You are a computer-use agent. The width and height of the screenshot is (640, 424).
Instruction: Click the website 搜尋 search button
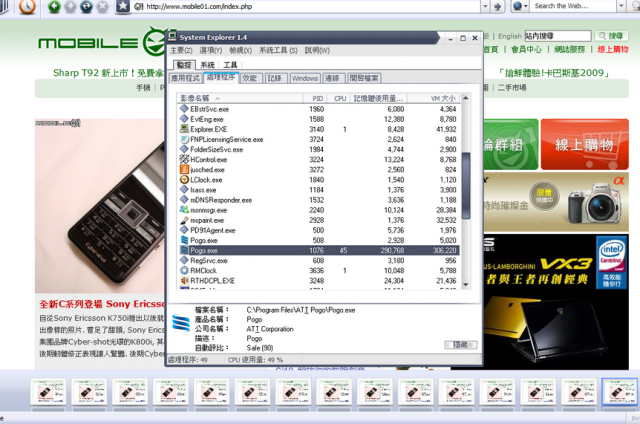(611, 36)
